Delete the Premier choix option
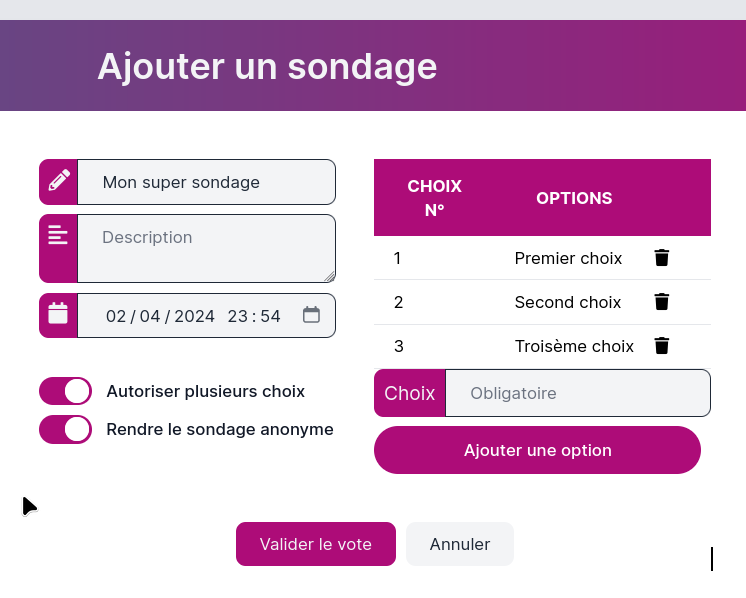 [661, 258]
